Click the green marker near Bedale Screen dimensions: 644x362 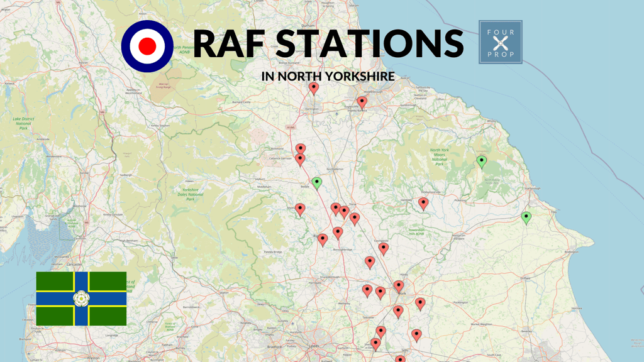pos(318,182)
